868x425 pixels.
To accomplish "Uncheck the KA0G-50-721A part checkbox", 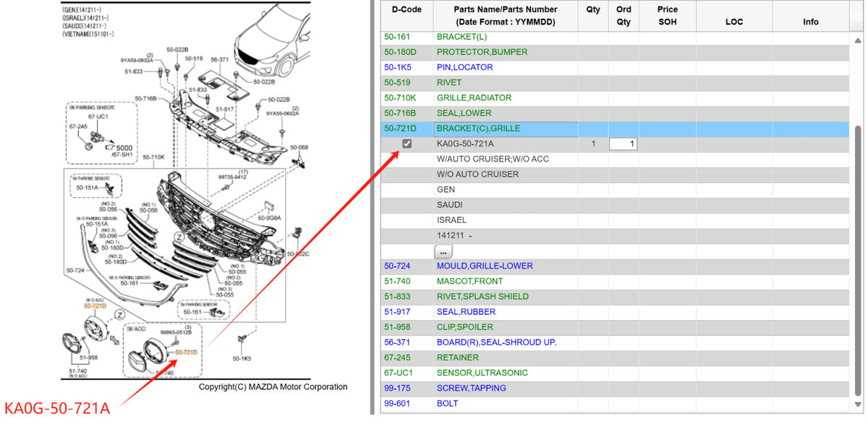I will point(407,143).
